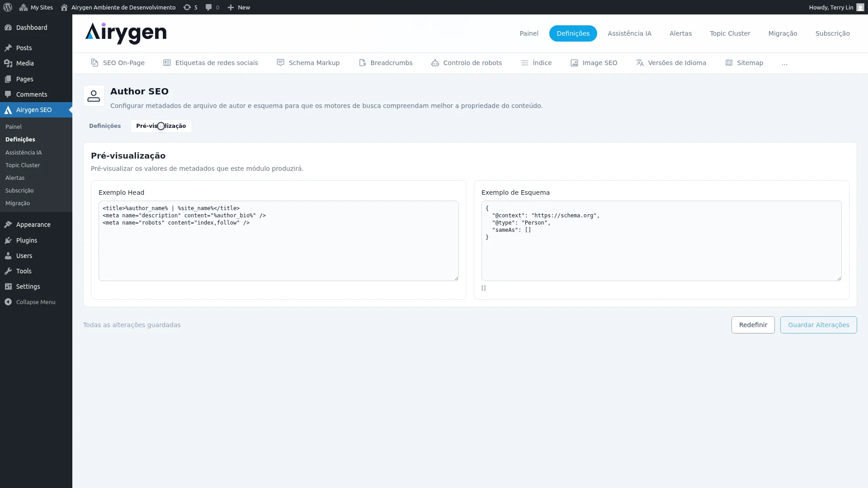Open the comments bubble icon in admin bar
Viewport: 868px width, 488px height.
pos(208,7)
